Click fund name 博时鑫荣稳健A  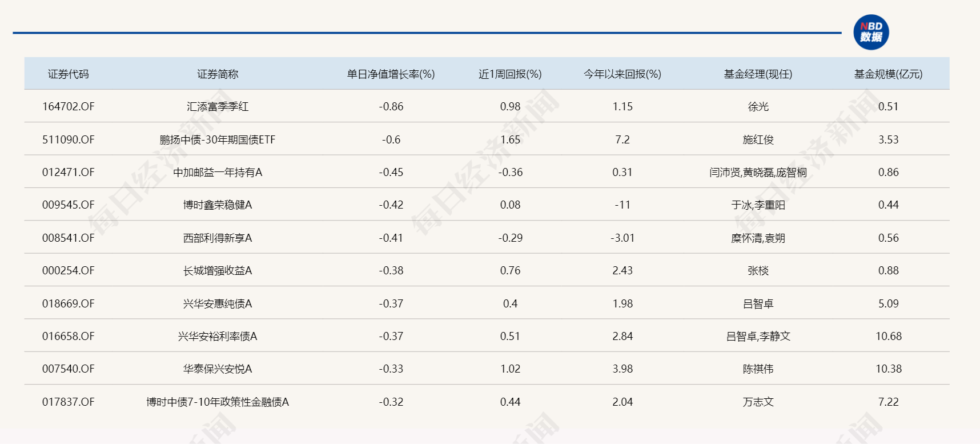(218, 205)
